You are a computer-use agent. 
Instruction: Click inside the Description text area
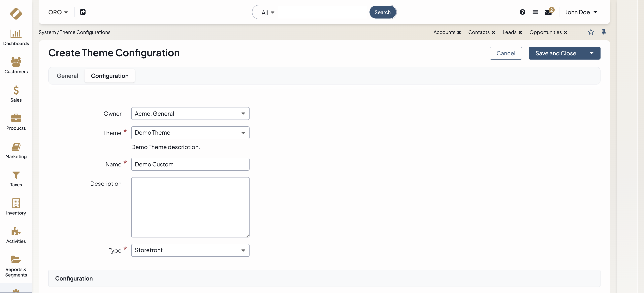click(190, 207)
